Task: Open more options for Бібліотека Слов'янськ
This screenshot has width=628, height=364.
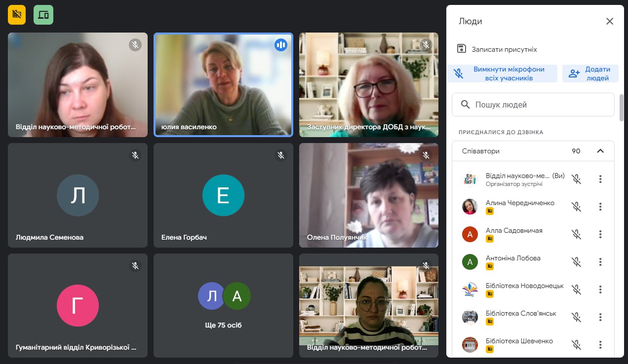Action: (600, 317)
